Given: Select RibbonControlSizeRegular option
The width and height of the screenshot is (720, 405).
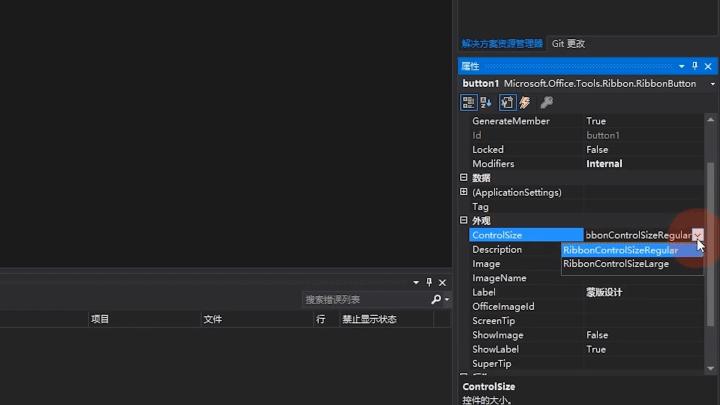Looking at the screenshot, I should [x=620, y=250].
